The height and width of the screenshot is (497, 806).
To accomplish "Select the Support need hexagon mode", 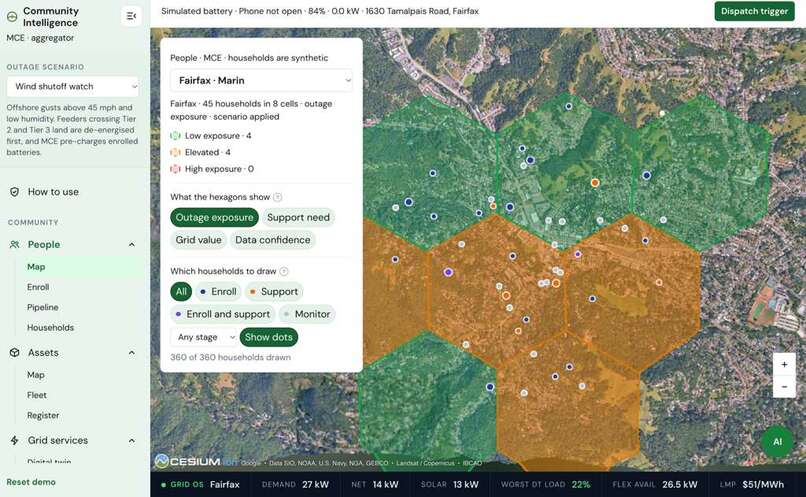I will click(298, 217).
